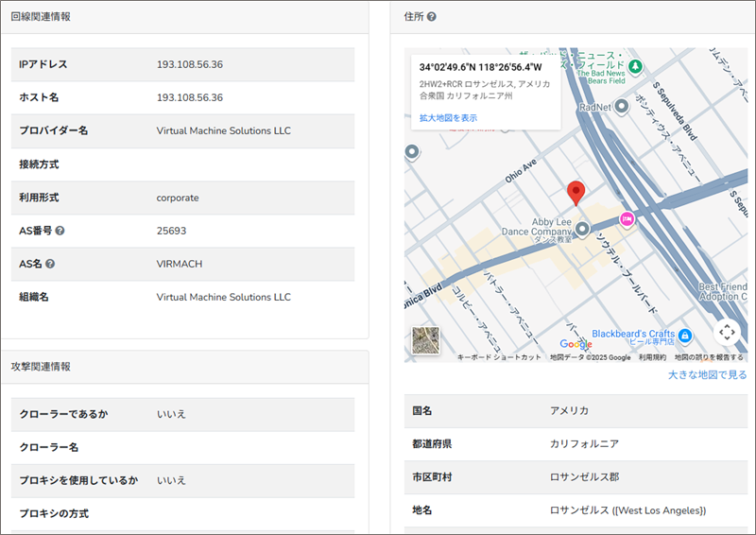Click the red location pin on map

click(576, 193)
